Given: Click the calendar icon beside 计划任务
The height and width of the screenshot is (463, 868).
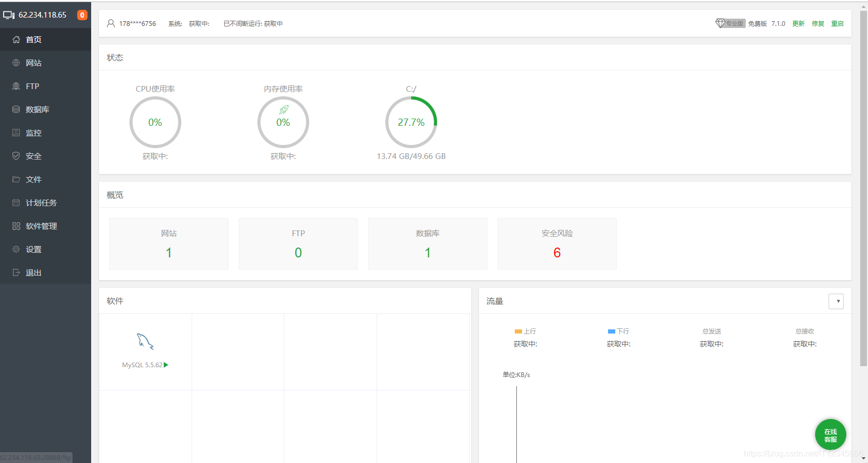Looking at the screenshot, I should [x=16, y=202].
